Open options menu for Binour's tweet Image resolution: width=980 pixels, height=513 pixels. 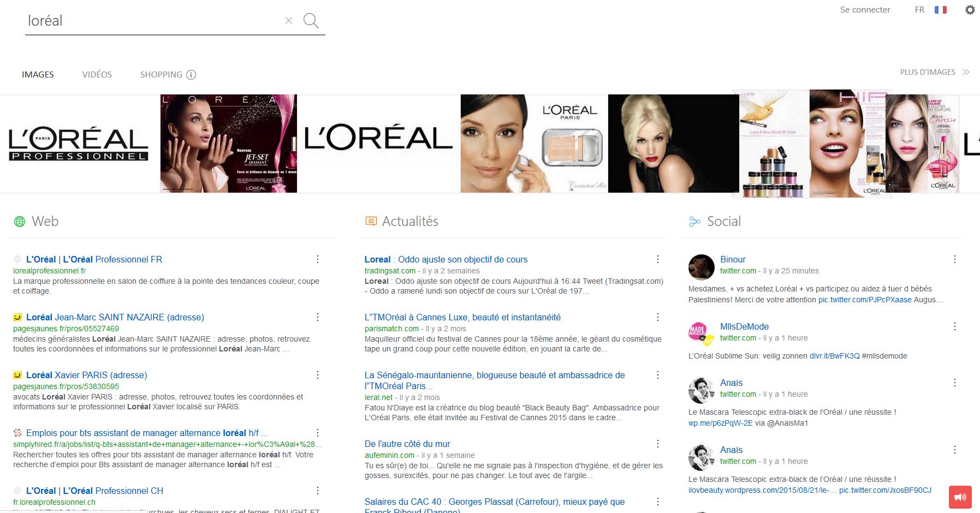pyautogui.click(x=955, y=260)
